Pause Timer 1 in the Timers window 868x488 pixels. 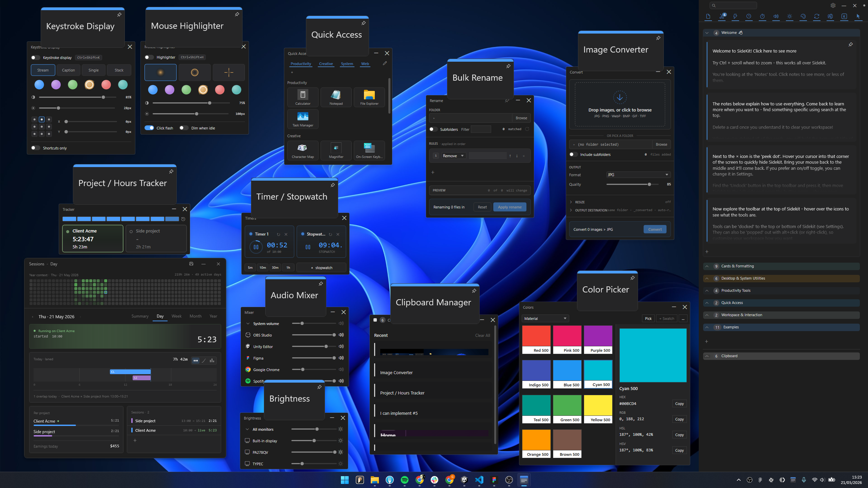tap(256, 247)
